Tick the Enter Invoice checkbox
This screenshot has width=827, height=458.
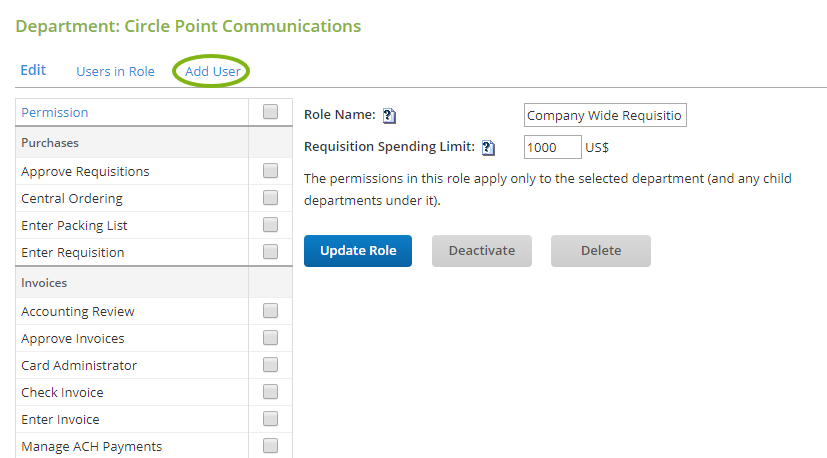pyautogui.click(x=270, y=419)
